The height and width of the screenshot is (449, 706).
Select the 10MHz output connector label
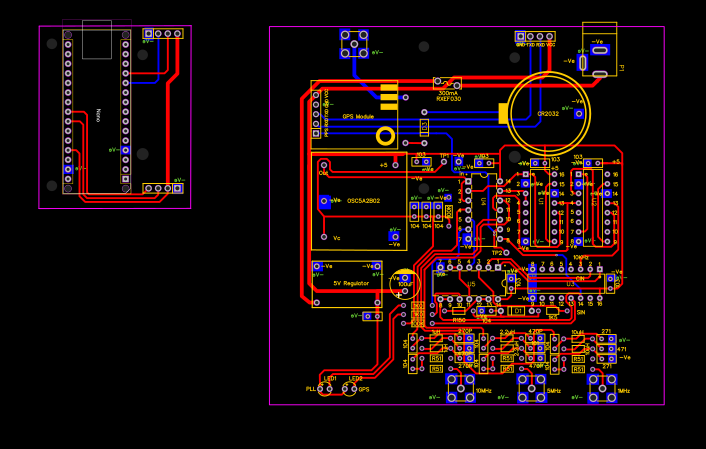point(484,390)
